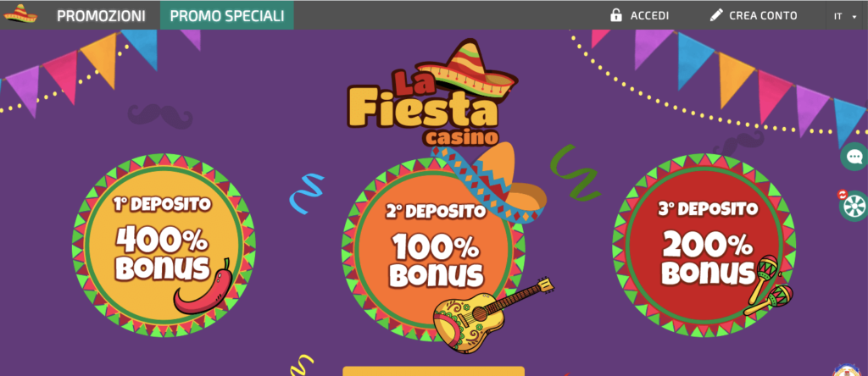Open the live chat bubble
Image resolution: width=868 pixels, height=376 pixels.
click(854, 157)
